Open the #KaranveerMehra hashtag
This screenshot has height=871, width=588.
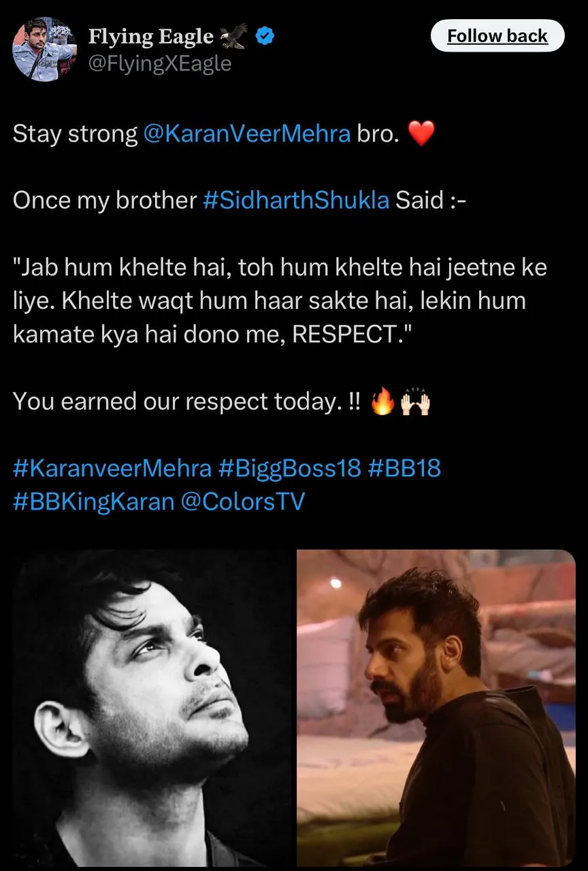point(112,468)
